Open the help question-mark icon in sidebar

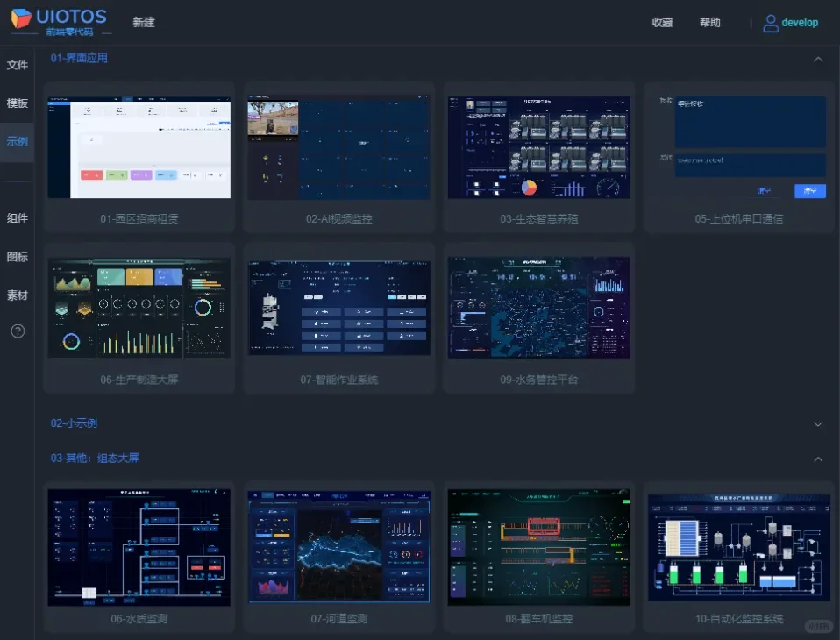click(17, 331)
